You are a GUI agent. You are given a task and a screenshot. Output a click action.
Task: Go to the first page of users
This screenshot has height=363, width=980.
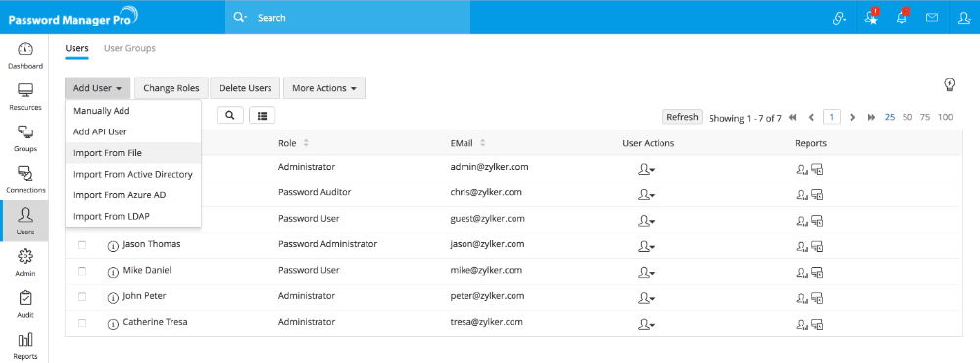(x=793, y=117)
